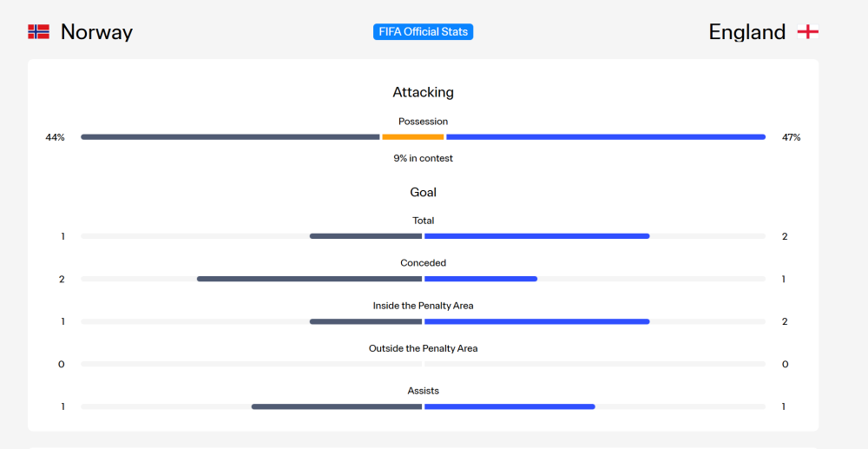Click the Norway flag icon

pos(39,31)
